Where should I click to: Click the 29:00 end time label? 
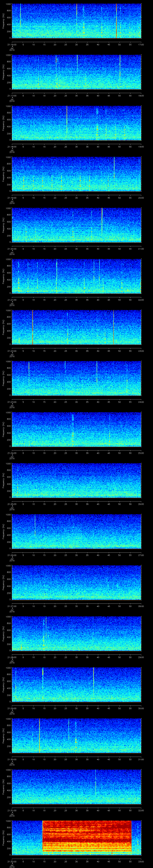coord(141,657)
